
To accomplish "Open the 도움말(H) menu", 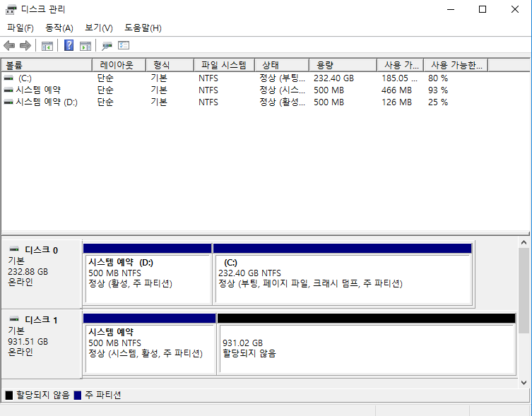I will pyautogui.click(x=143, y=28).
